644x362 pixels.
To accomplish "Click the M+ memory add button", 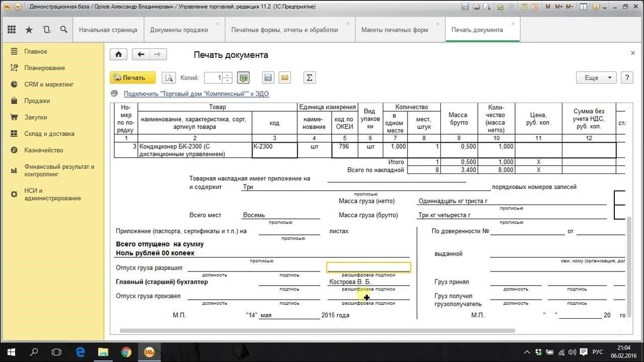I will coord(559,7).
